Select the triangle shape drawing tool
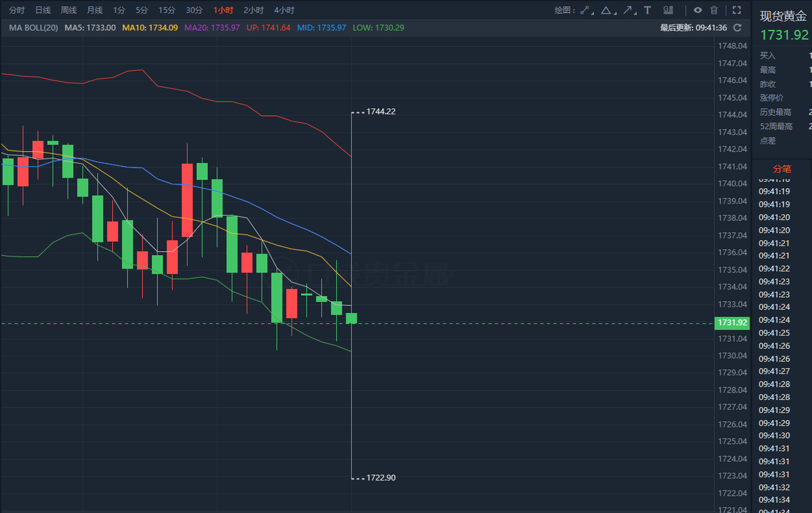Viewport: 812px width, 513px height. click(x=606, y=10)
